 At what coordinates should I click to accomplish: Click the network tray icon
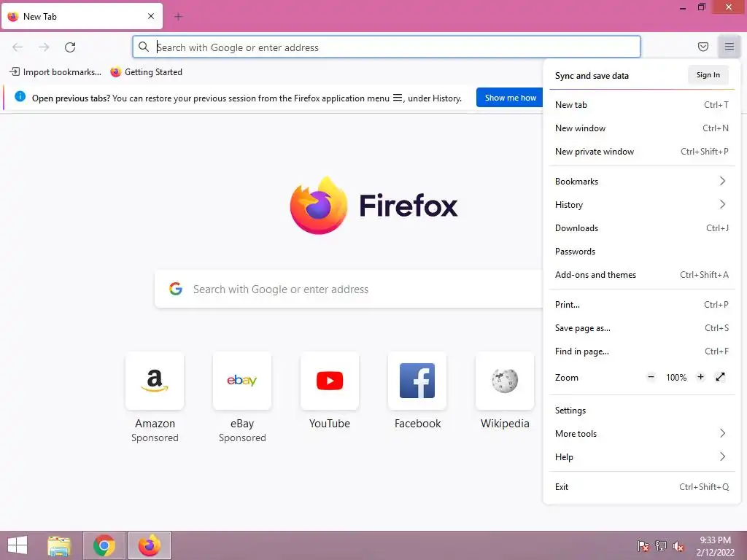(x=661, y=546)
